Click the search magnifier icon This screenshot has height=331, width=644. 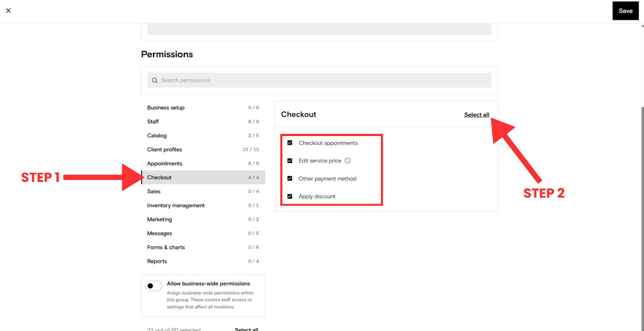155,80
